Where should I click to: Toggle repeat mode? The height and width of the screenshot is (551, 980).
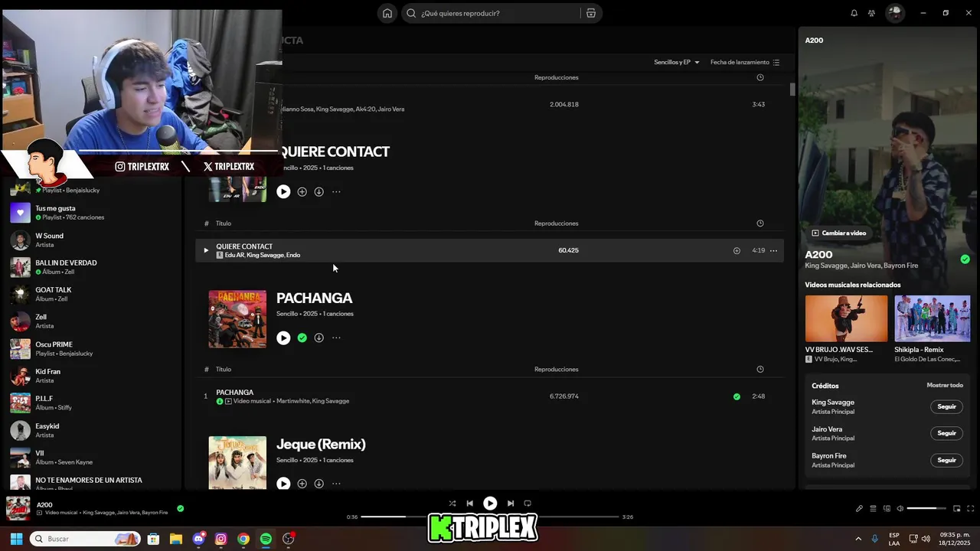pyautogui.click(x=528, y=504)
